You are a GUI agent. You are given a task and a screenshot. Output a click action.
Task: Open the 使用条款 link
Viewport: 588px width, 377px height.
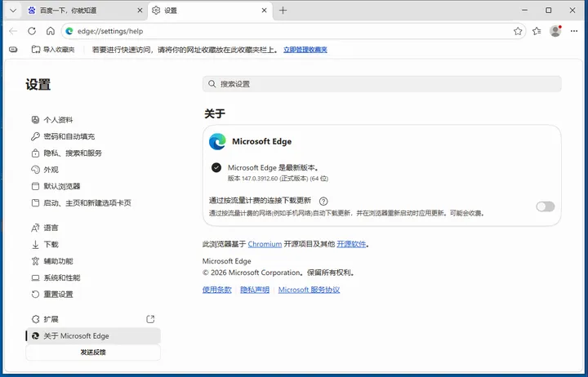(x=217, y=290)
